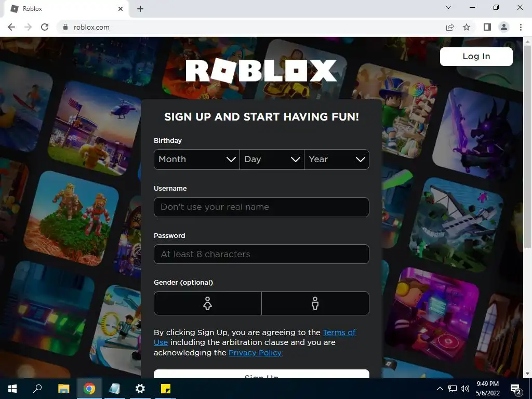
Task: Click the padlock site info icon
Action: click(65, 27)
